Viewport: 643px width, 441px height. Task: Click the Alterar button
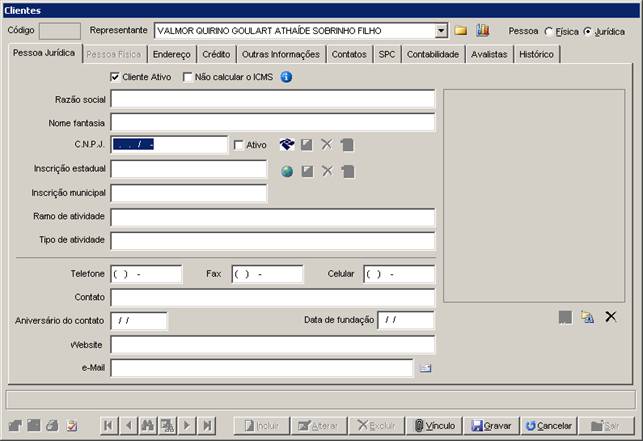(319, 425)
